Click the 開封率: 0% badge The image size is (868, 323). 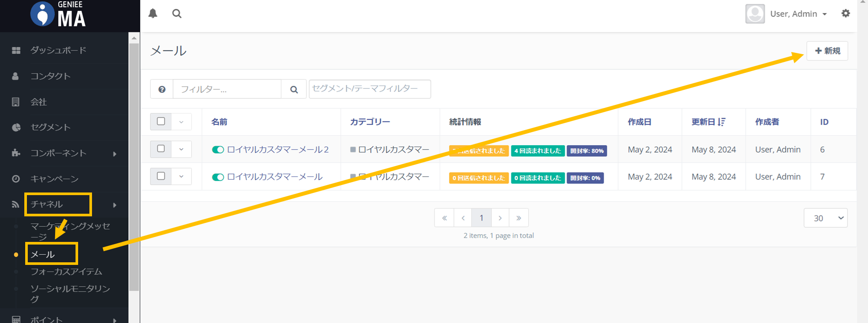[x=585, y=178]
